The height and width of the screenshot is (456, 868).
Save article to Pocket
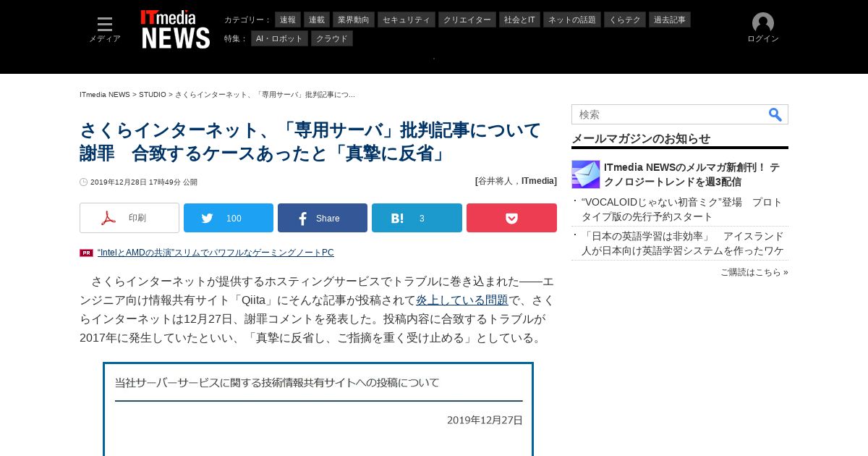point(511,218)
